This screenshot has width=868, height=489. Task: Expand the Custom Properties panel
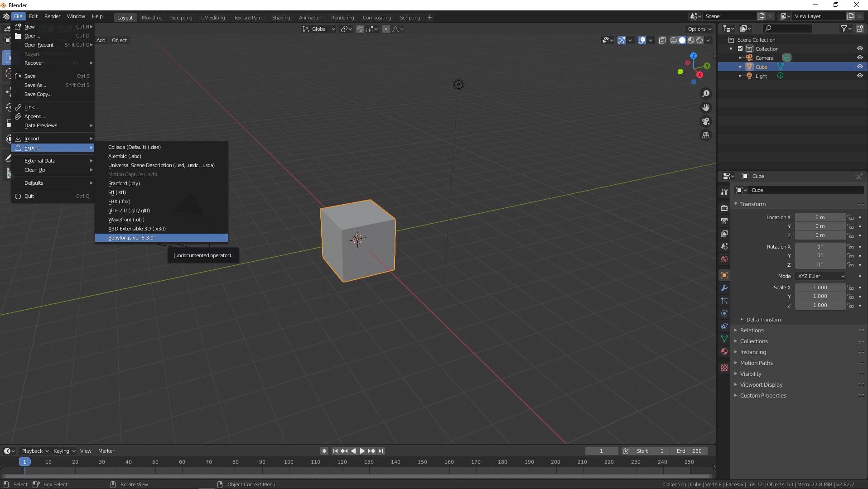[x=763, y=396]
